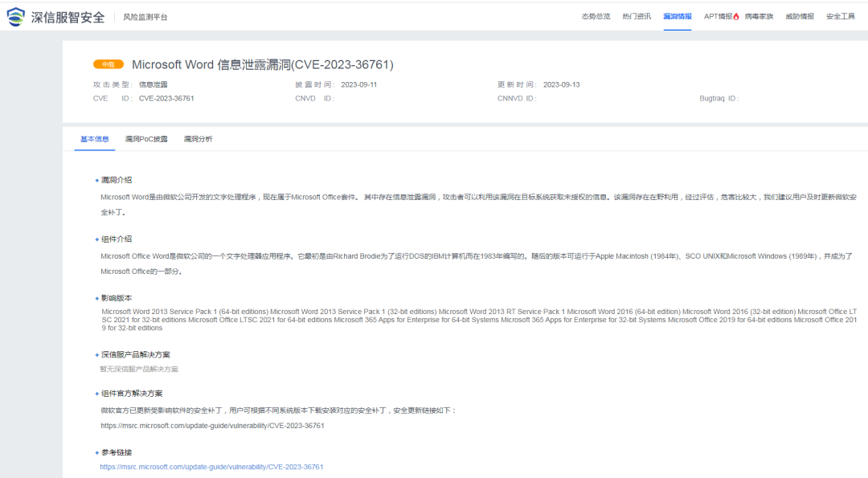Image resolution: width=868 pixels, height=478 pixels.
Task: Click the 参考链接 section heading
Action: (x=117, y=452)
